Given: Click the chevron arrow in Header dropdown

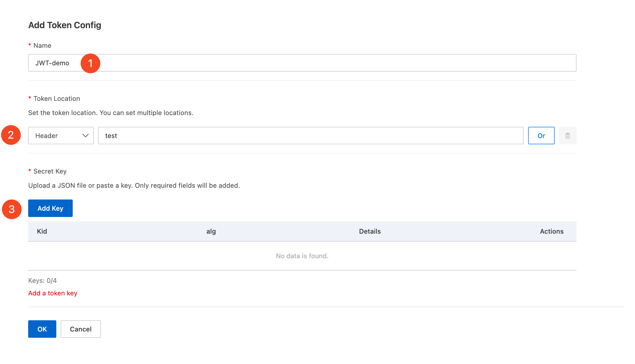Looking at the screenshot, I should [x=85, y=136].
